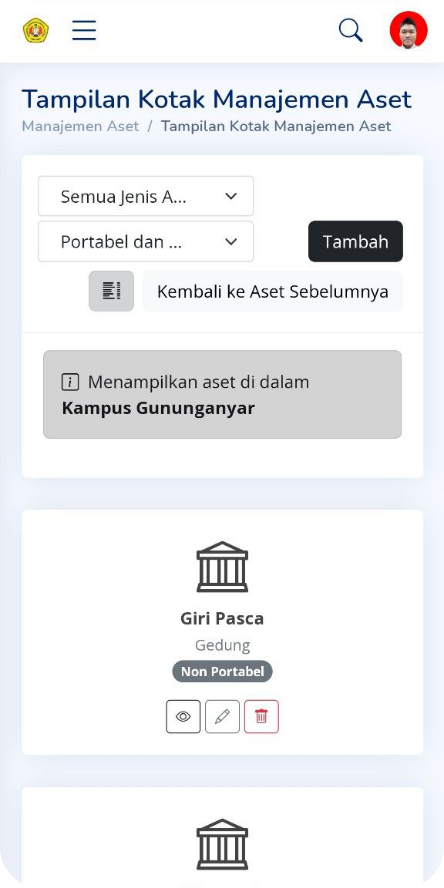Open the search magnifier icon
444x888 pixels.
pos(351,30)
